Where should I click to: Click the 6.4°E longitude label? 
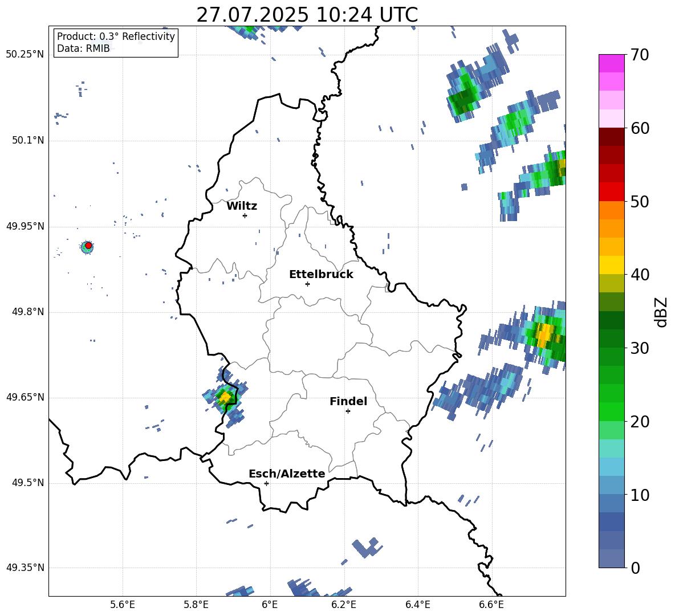pos(417,605)
